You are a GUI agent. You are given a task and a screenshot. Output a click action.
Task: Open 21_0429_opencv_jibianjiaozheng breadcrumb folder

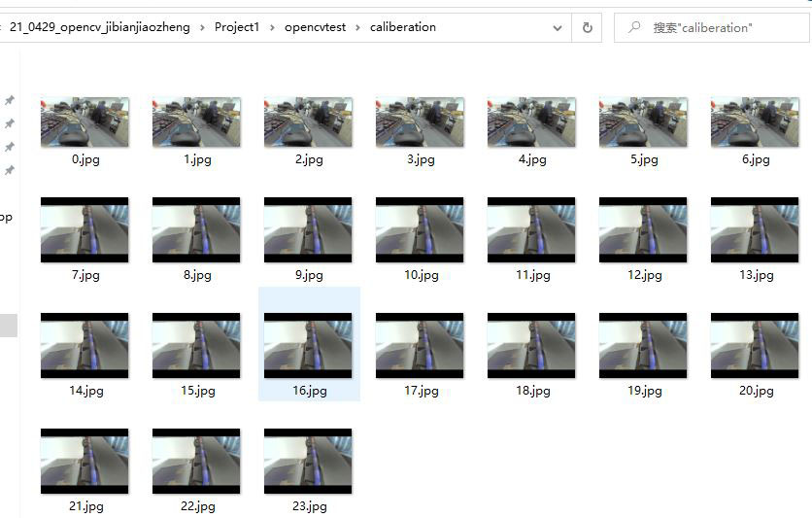tap(99, 27)
